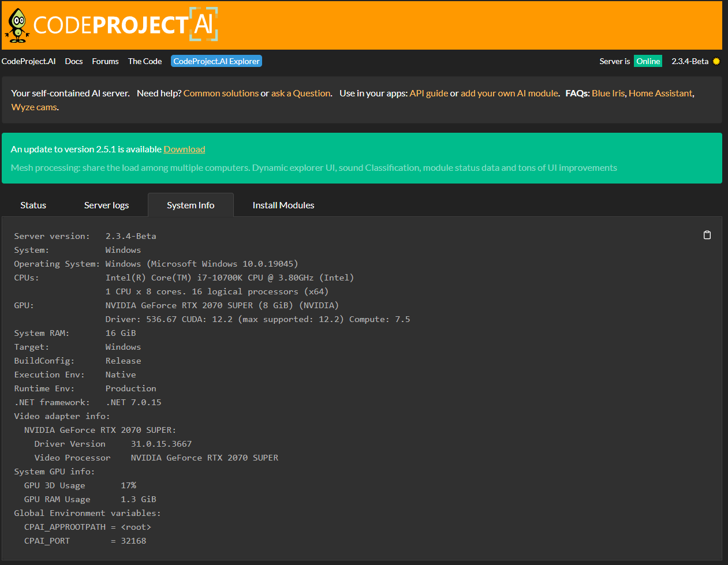Click the 'Intel(R) Core(TM) i7-10700K' CPU line
This screenshot has height=565, width=728.
tap(230, 278)
